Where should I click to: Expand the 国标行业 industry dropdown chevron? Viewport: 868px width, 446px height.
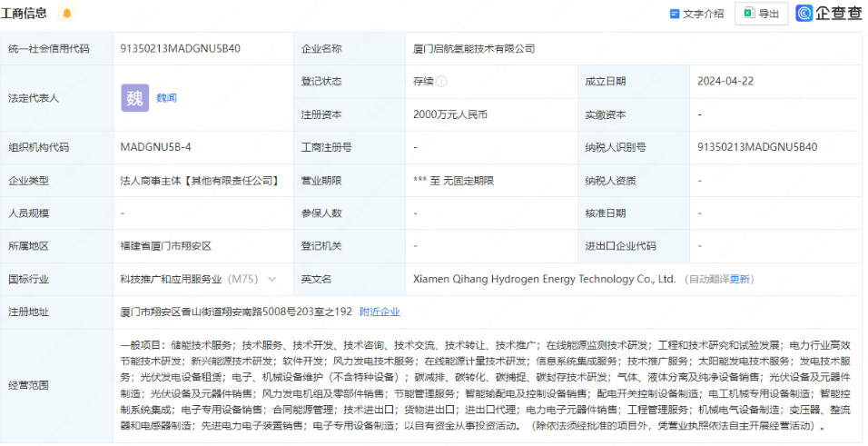[x=272, y=279]
